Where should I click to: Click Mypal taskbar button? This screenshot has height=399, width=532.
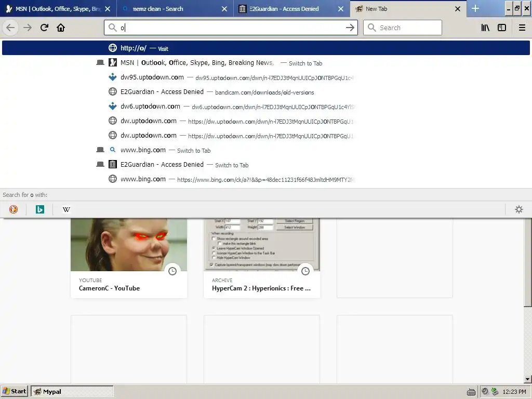tap(72, 391)
